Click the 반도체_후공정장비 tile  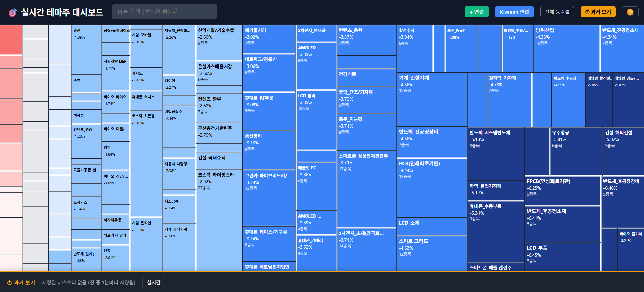point(623,202)
